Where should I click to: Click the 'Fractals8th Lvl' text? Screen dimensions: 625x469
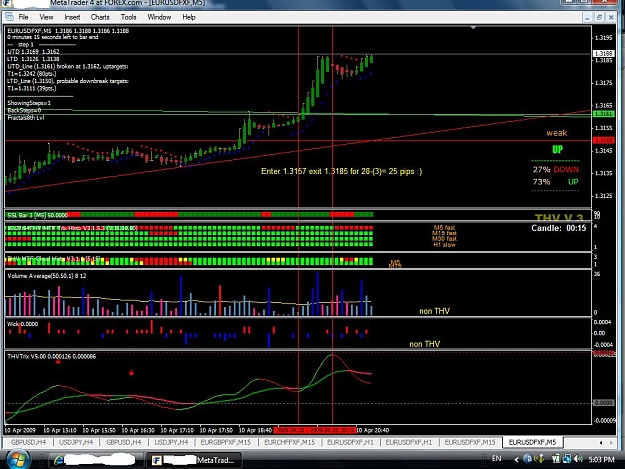point(26,118)
